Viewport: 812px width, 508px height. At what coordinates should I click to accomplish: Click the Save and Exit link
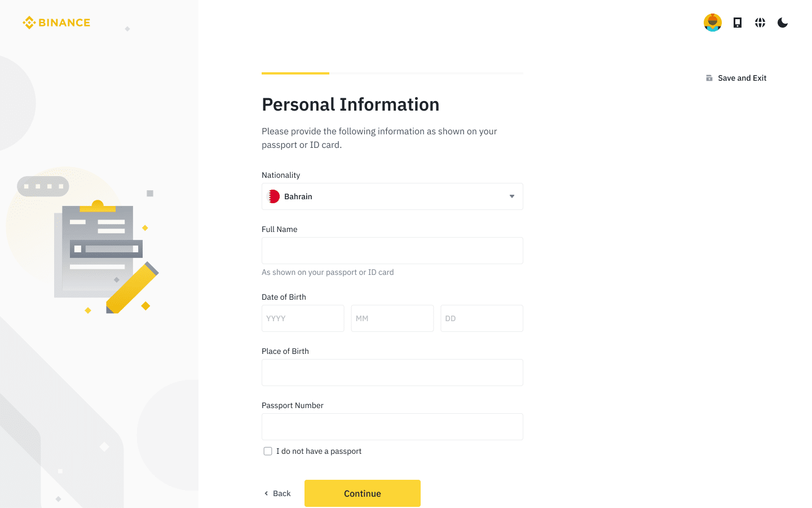pos(742,78)
